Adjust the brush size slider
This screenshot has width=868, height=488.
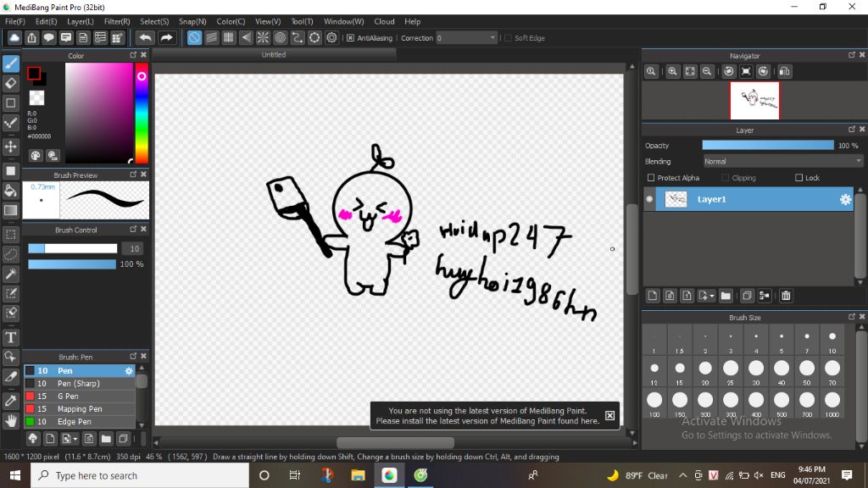point(73,248)
